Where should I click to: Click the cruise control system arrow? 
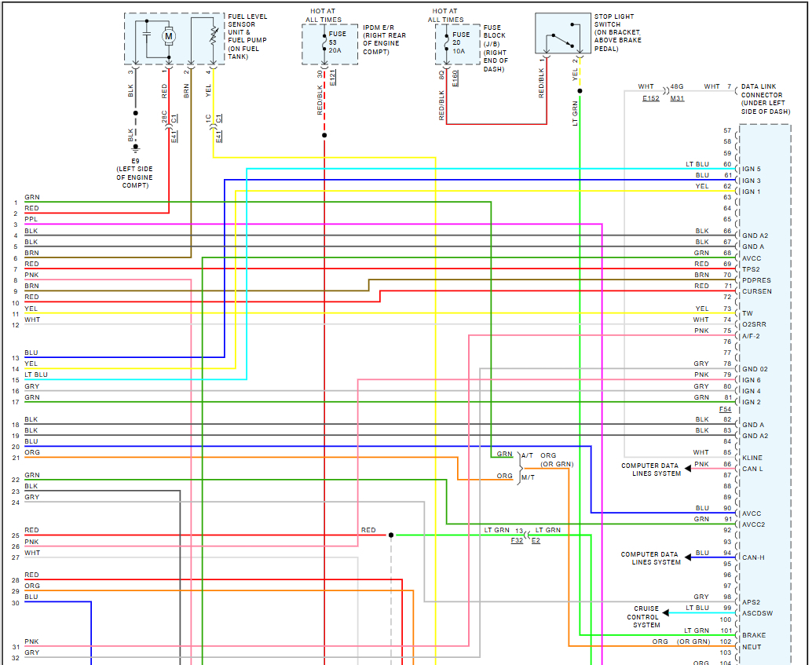[665, 613]
